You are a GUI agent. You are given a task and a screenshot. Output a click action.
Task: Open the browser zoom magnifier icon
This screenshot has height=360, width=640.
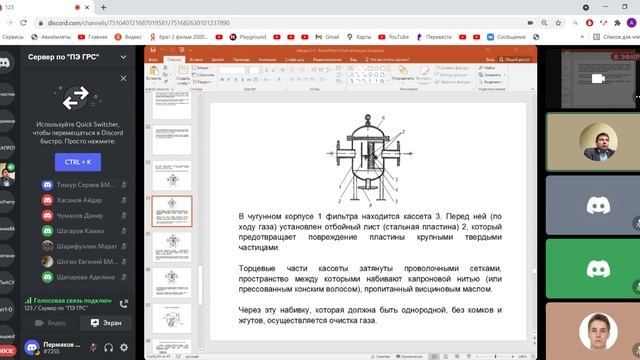click(544, 23)
